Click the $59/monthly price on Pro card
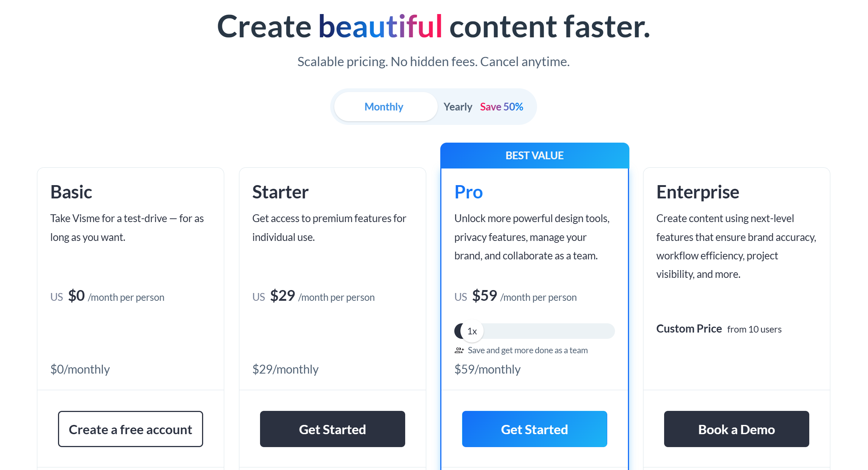 [x=488, y=369]
